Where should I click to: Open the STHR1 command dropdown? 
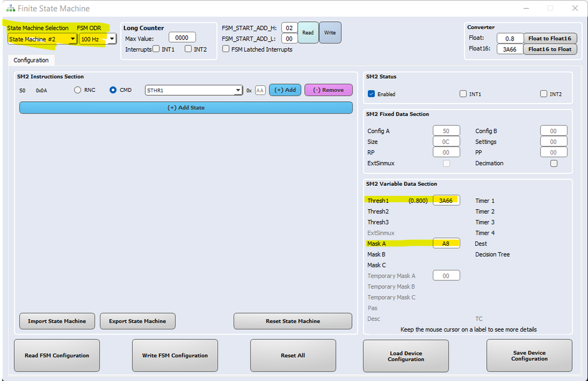(x=194, y=91)
